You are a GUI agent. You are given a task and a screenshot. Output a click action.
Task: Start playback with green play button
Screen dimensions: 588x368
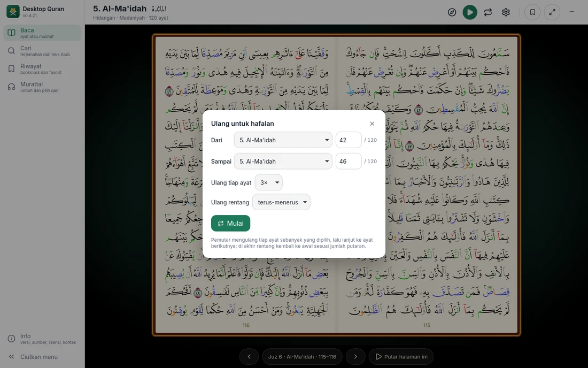click(x=470, y=12)
